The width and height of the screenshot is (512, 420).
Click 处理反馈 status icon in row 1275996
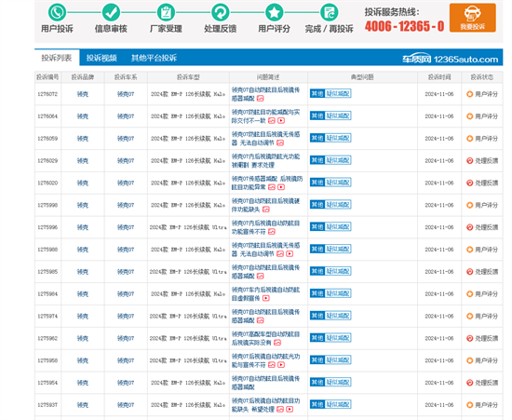469,227
